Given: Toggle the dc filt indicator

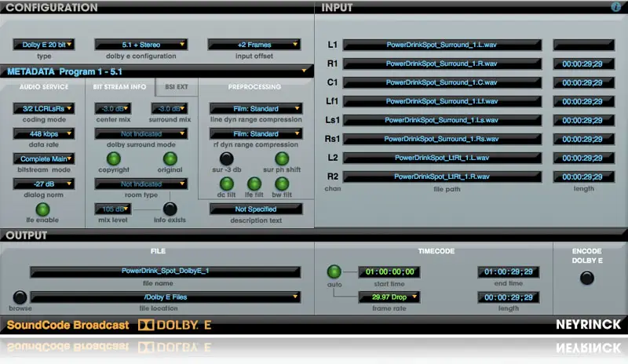Looking at the screenshot, I should (x=226, y=184).
